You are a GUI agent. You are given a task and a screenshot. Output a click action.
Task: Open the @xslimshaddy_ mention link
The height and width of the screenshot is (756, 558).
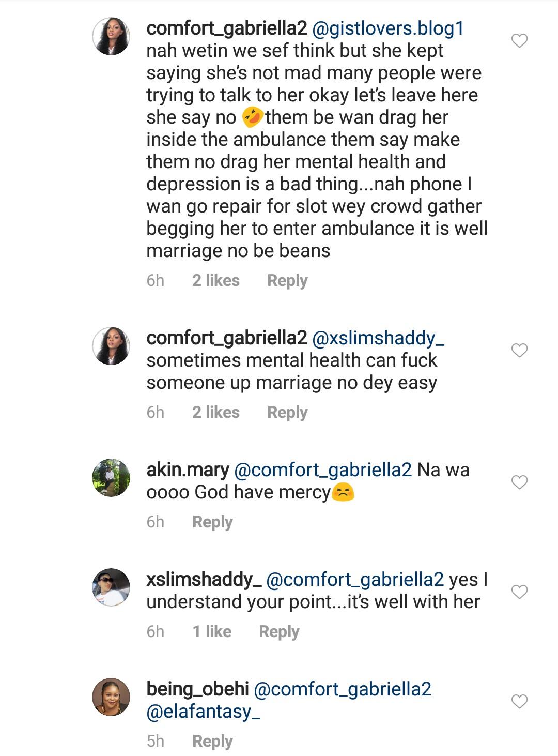(378, 338)
